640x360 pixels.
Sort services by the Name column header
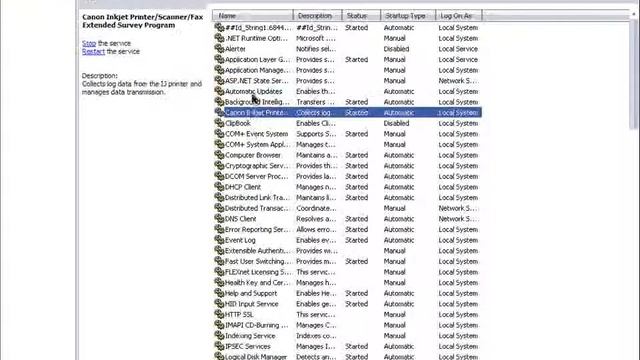pyautogui.click(x=253, y=16)
